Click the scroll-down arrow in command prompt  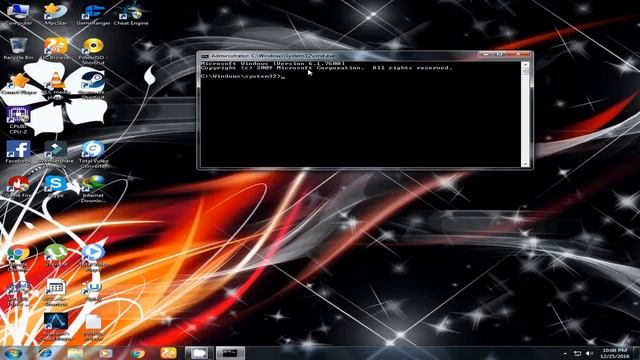point(525,164)
